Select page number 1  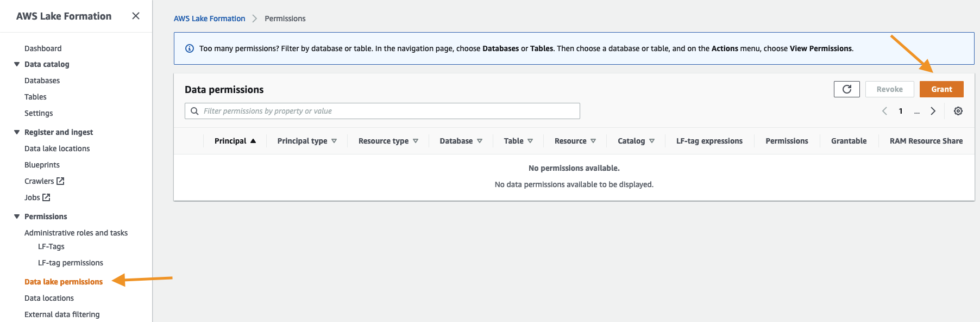pos(901,111)
